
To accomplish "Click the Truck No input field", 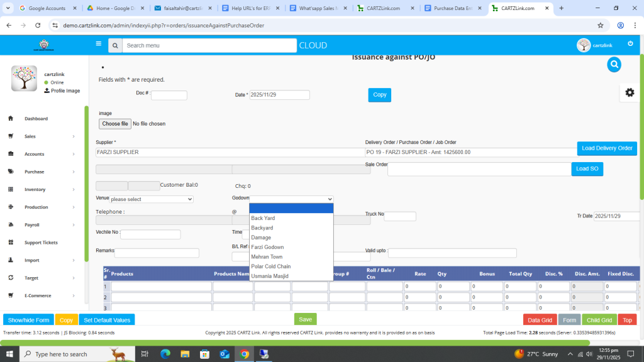I will click(400, 216).
